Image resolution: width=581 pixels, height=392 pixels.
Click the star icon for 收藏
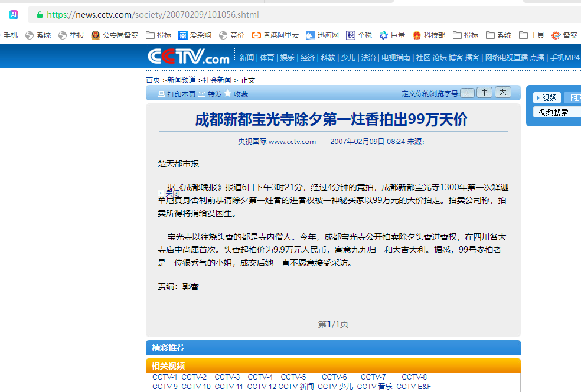point(227,93)
